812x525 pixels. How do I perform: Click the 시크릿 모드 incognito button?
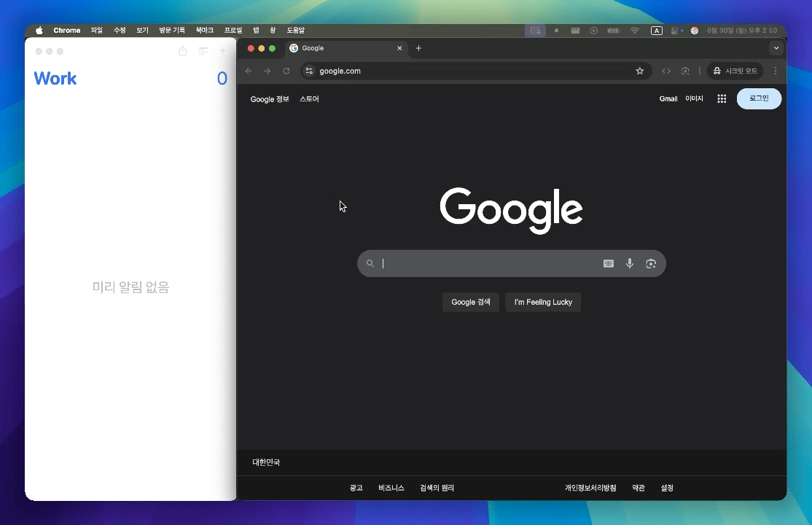(735, 71)
